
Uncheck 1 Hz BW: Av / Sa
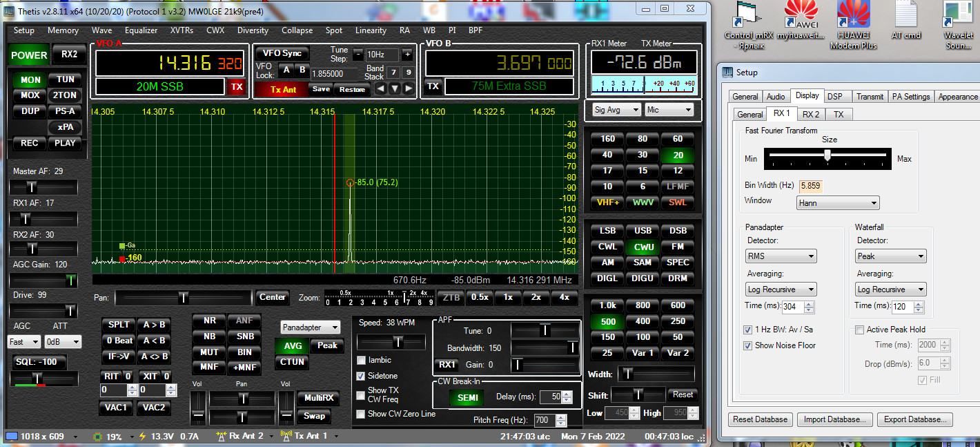(x=748, y=330)
